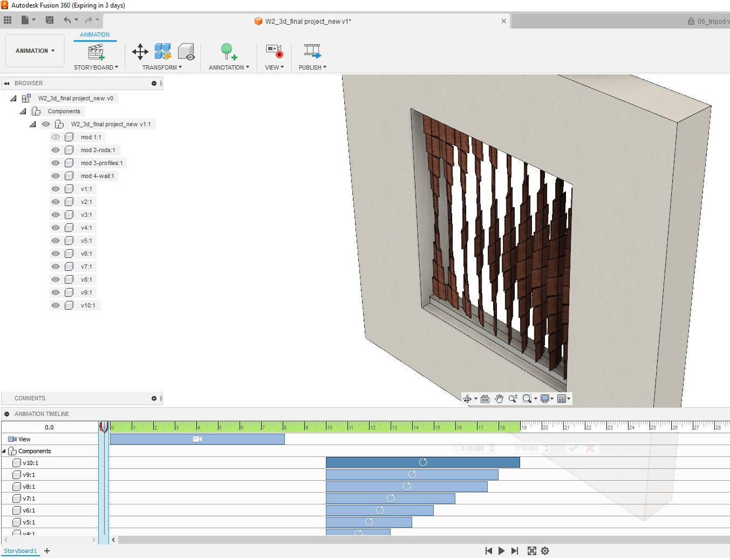Screen dimensions: 730x560
Task: Activate the Zoom tool
Action: coord(513,399)
